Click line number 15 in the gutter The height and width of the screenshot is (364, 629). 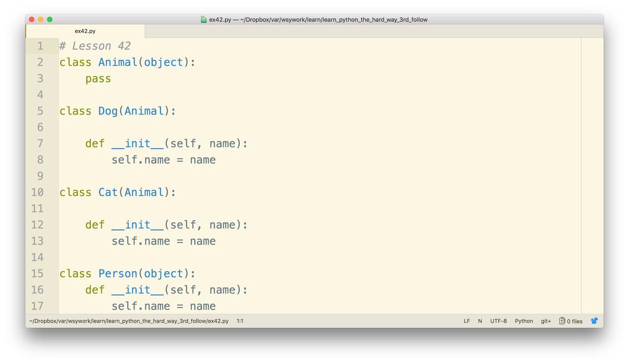[x=38, y=273]
